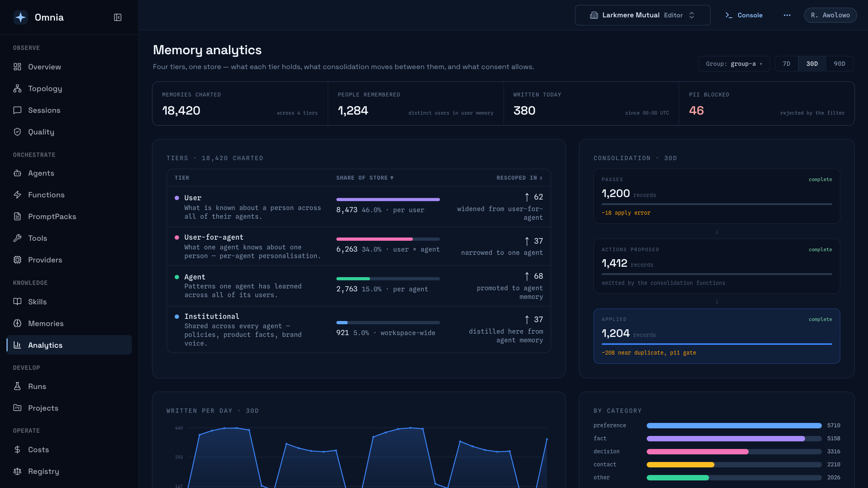Select the 90D time range
Screen dimensions: 868x488
(x=839, y=64)
